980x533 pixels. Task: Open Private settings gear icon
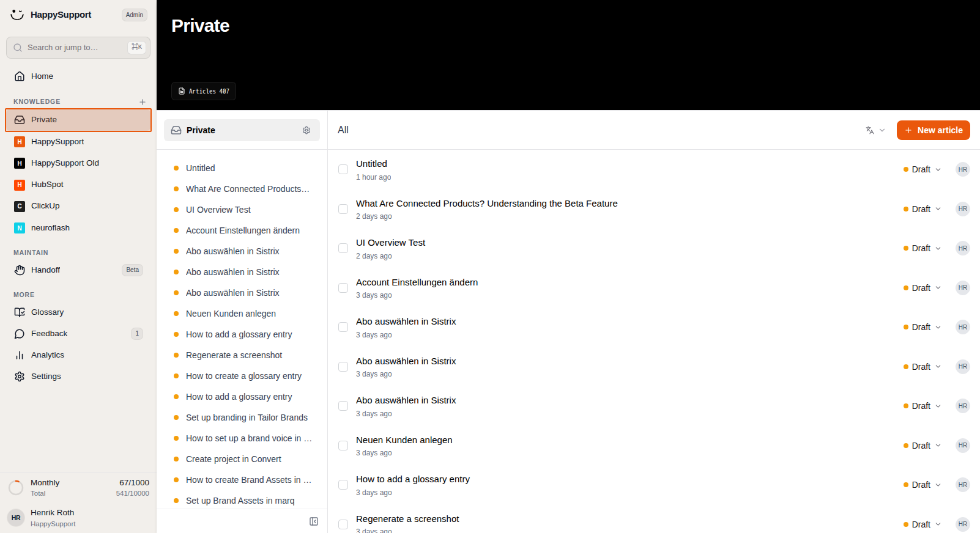pyautogui.click(x=306, y=130)
